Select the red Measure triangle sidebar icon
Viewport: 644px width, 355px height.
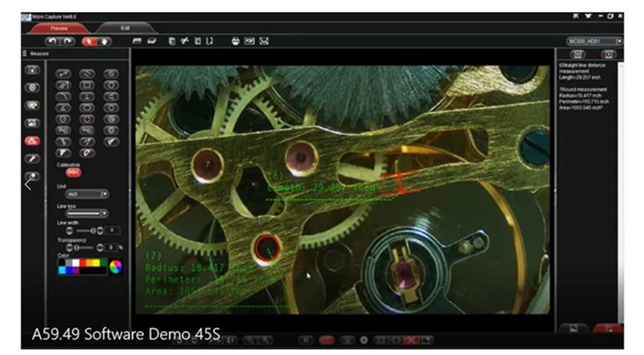[x=32, y=140]
